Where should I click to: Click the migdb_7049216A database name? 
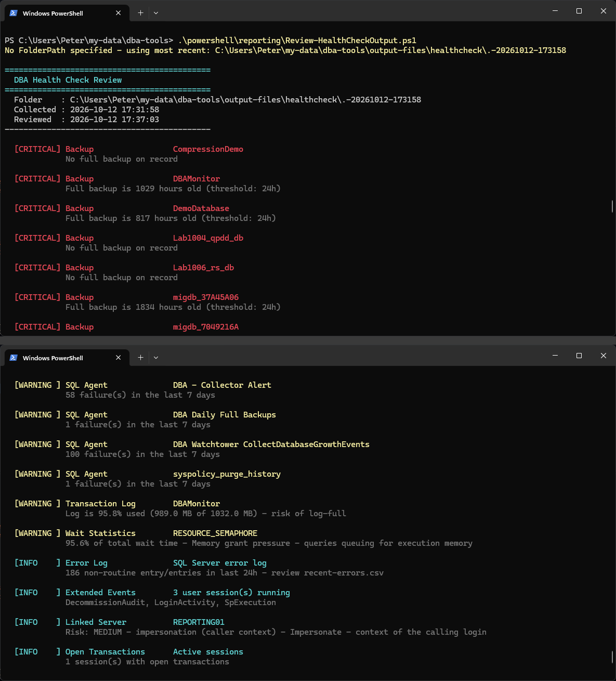coord(206,327)
